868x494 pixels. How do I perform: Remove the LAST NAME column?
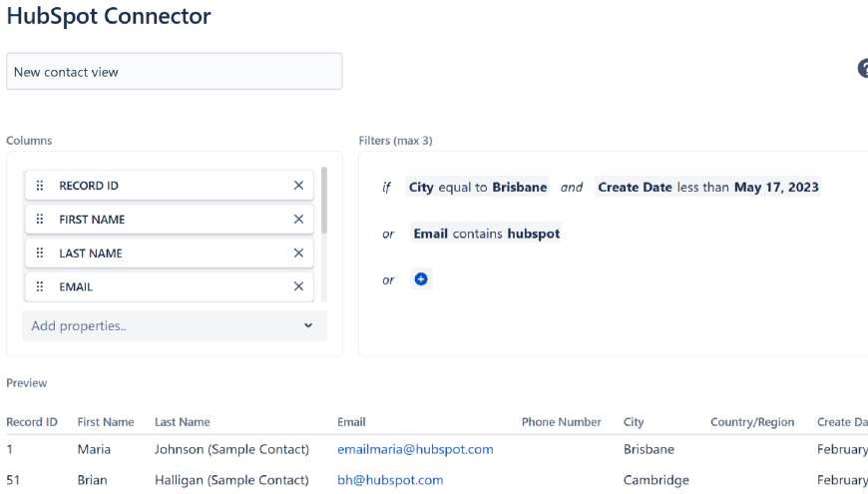298,253
